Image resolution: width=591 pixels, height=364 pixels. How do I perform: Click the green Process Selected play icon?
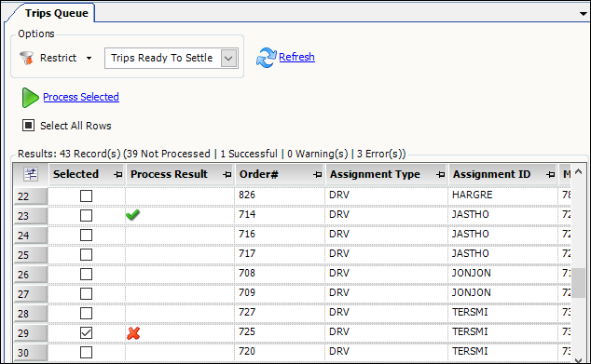click(30, 98)
